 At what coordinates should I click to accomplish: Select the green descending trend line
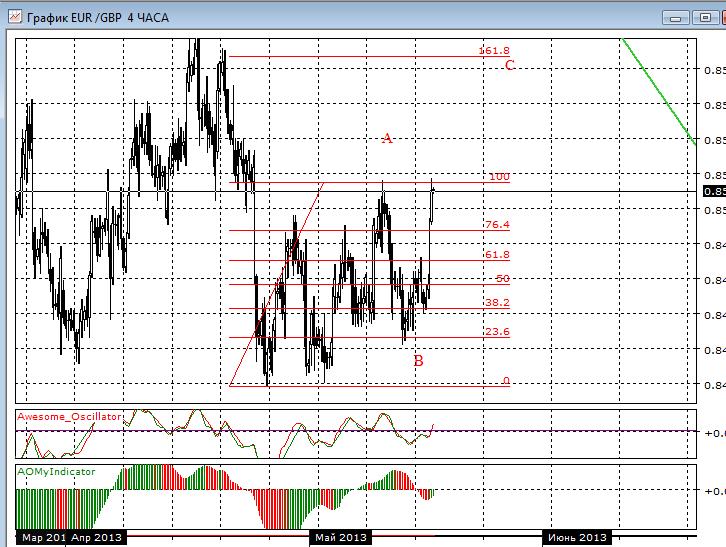click(658, 91)
